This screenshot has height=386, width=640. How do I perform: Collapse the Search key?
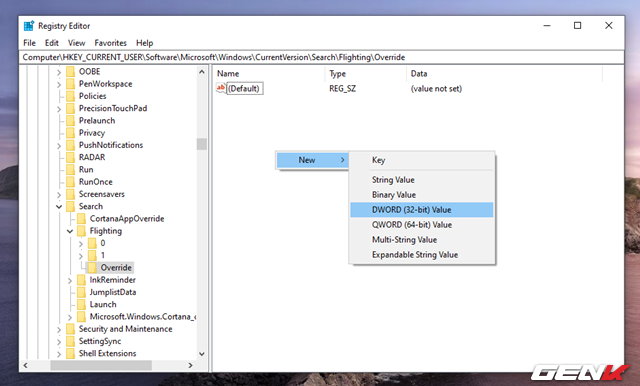click(59, 207)
